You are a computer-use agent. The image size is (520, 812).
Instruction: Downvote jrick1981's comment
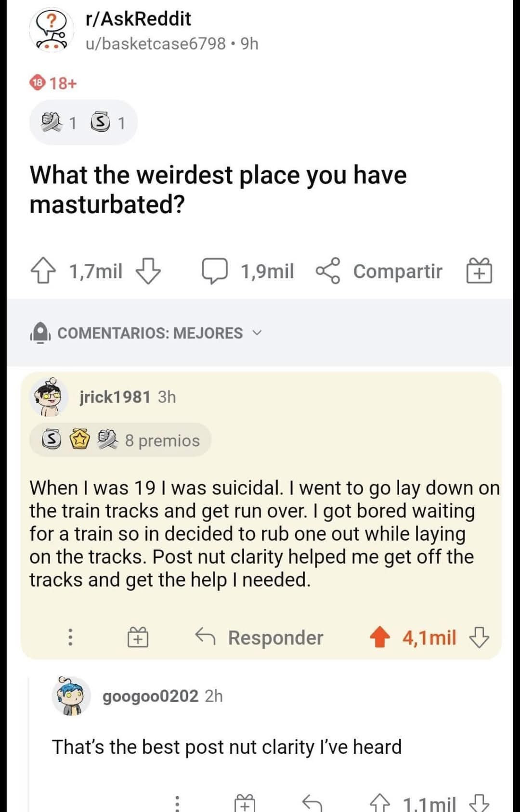coord(479,637)
